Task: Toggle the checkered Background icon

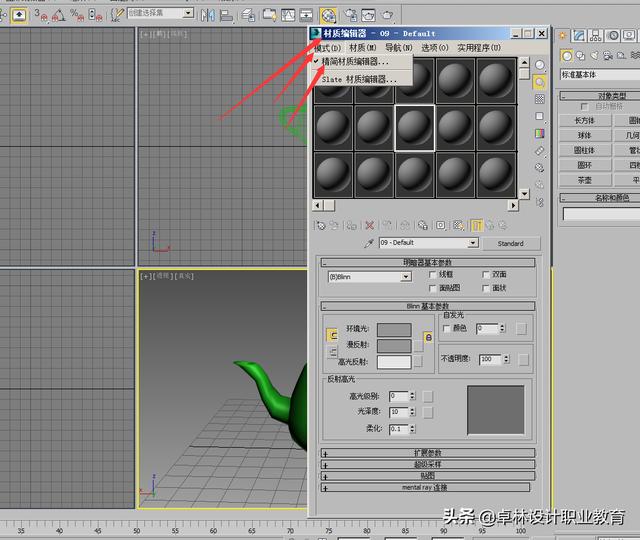Action: pos(540,99)
